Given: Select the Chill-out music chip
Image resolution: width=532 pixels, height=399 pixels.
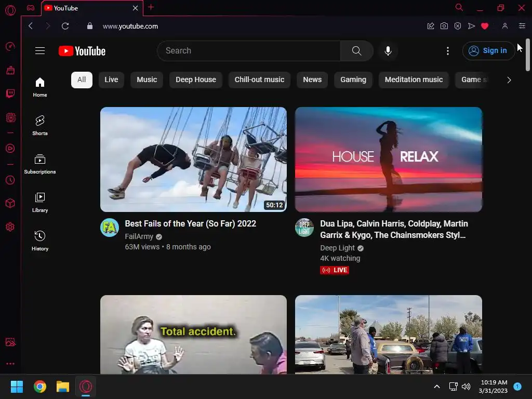Looking at the screenshot, I should pos(260,79).
